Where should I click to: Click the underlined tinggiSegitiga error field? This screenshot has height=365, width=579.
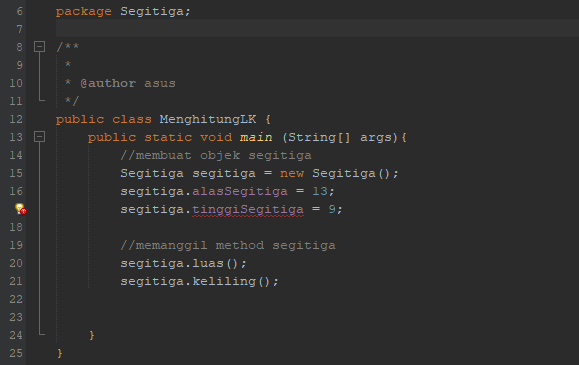click(x=248, y=209)
